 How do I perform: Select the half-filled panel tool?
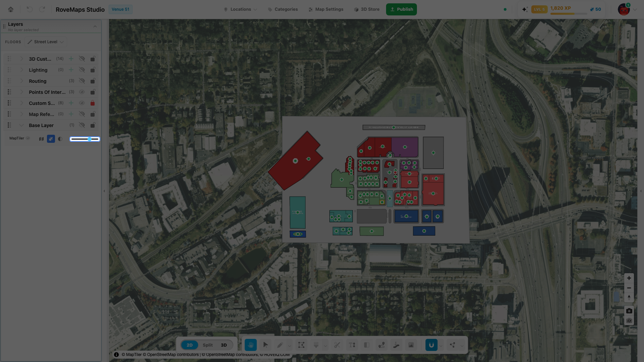pos(367,345)
